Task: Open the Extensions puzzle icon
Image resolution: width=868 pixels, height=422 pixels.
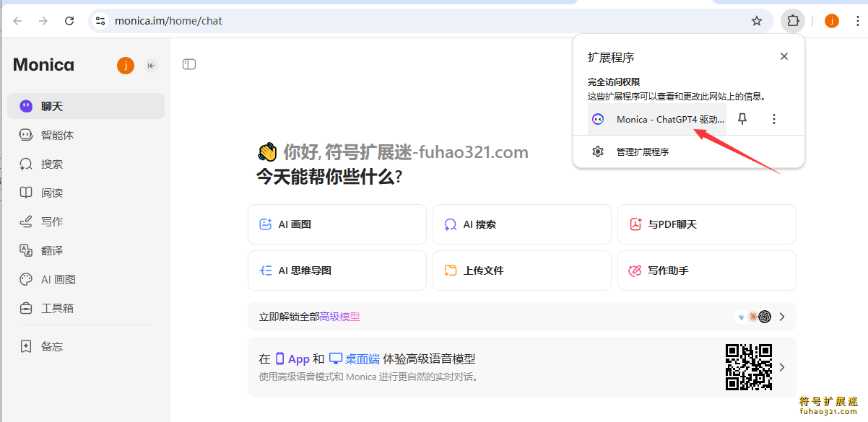Action: click(793, 21)
